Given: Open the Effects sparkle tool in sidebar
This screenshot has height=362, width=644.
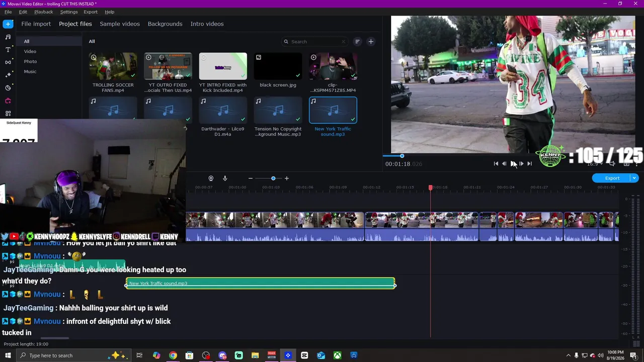Looking at the screenshot, I should click(8, 75).
